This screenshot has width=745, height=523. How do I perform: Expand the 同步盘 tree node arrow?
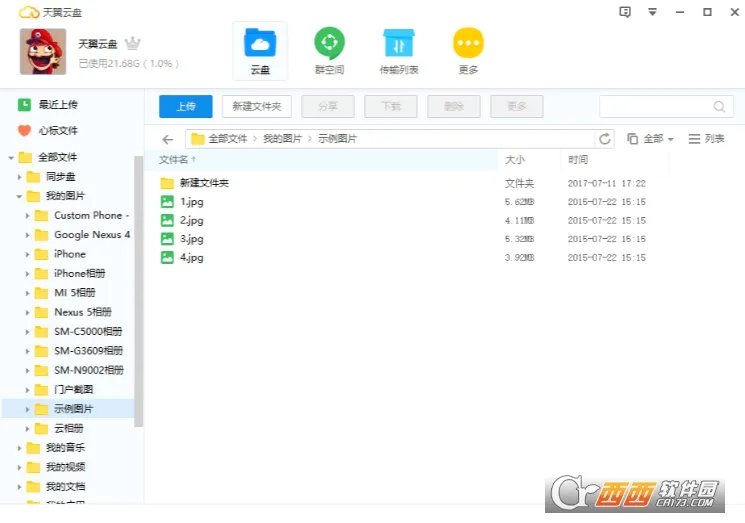tap(19, 177)
